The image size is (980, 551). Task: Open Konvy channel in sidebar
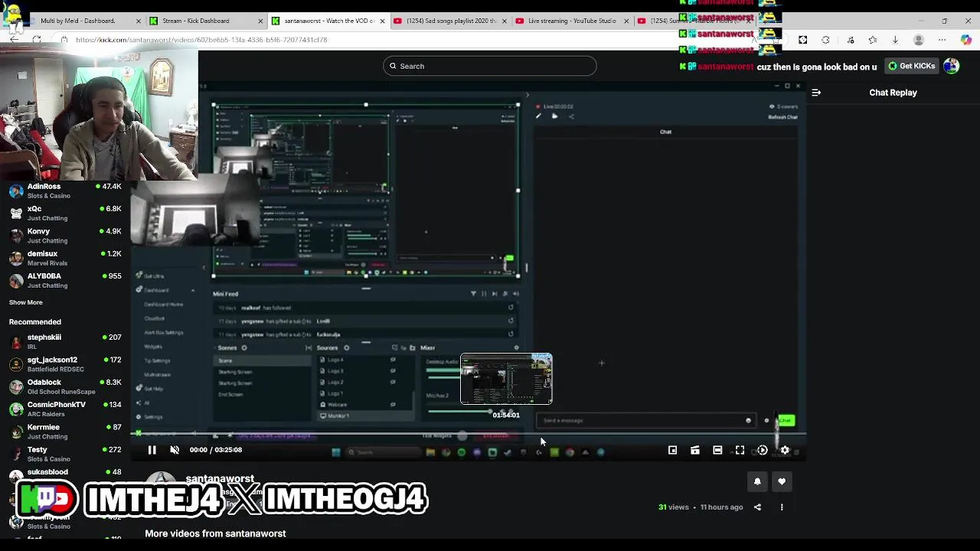pos(65,236)
